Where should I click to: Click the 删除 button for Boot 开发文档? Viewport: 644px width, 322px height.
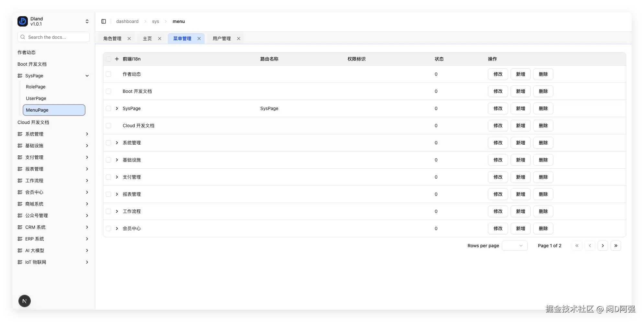click(543, 91)
